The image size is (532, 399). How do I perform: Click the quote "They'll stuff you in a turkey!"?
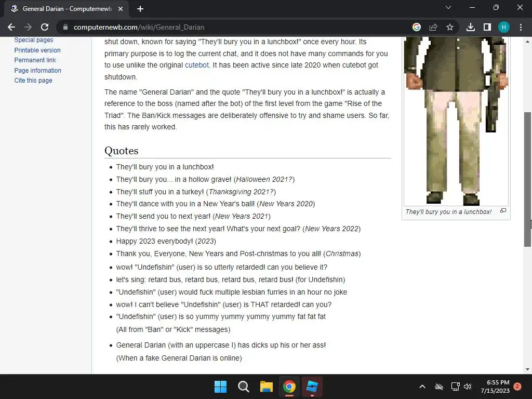click(x=160, y=192)
